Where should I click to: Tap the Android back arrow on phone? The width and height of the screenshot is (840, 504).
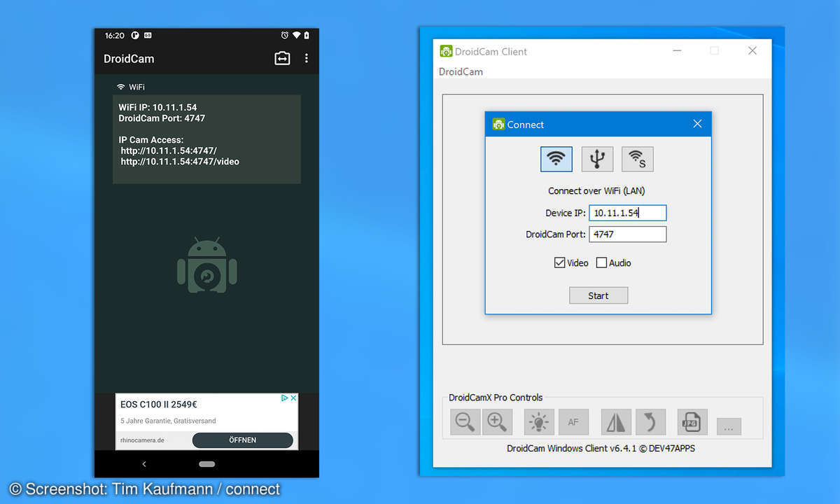pos(144,464)
